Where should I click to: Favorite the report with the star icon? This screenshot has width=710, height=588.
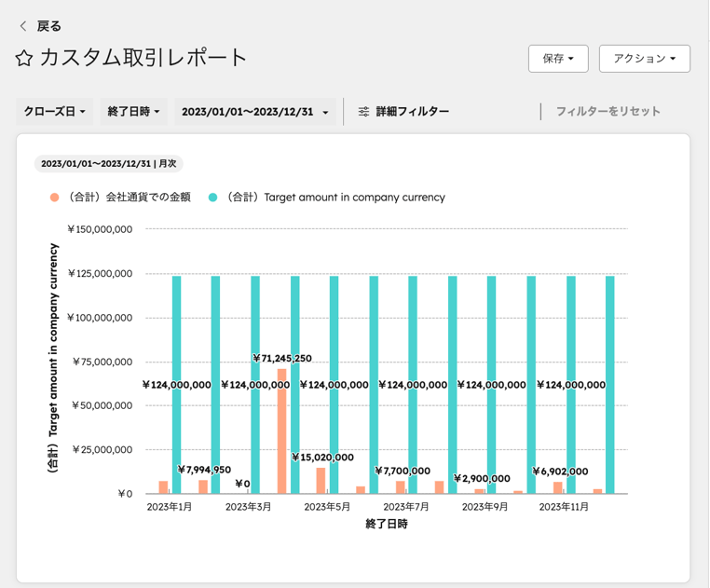pyautogui.click(x=24, y=58)
